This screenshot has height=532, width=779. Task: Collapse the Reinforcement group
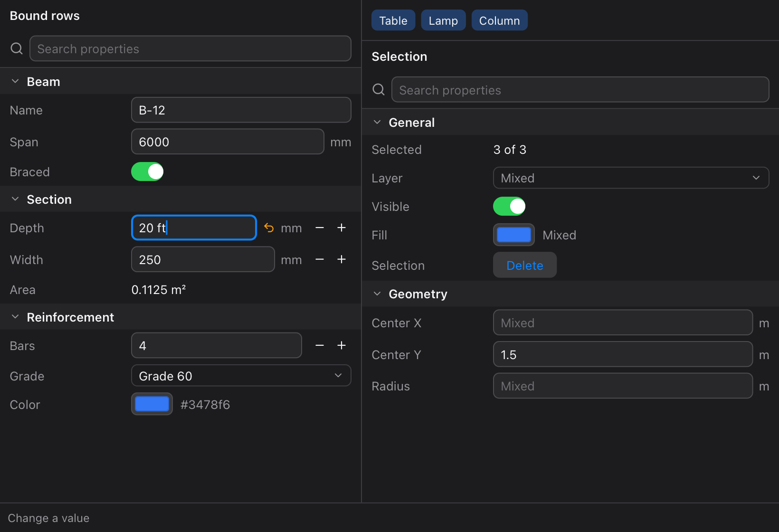(15, 317)
